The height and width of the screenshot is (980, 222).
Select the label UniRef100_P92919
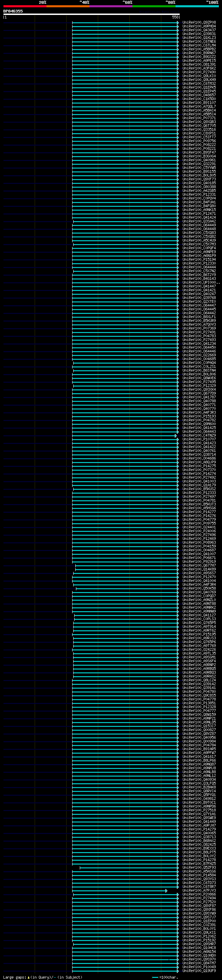tap(199, 561)
